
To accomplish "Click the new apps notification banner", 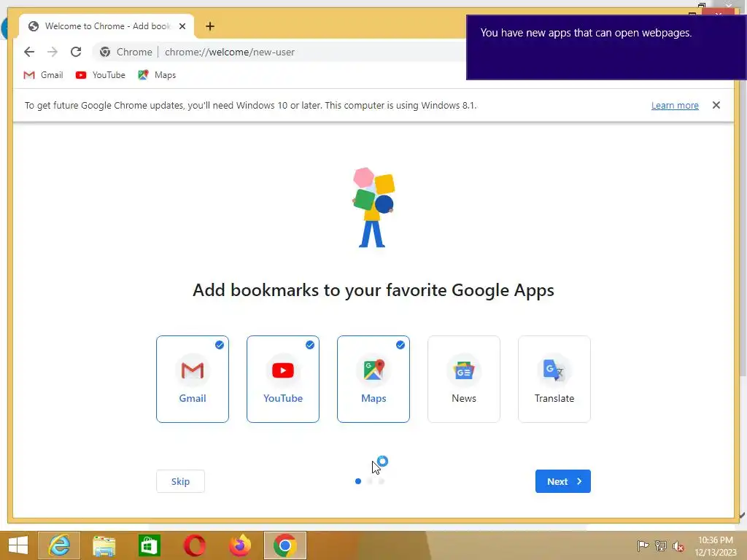I will (x=606, y=47).
